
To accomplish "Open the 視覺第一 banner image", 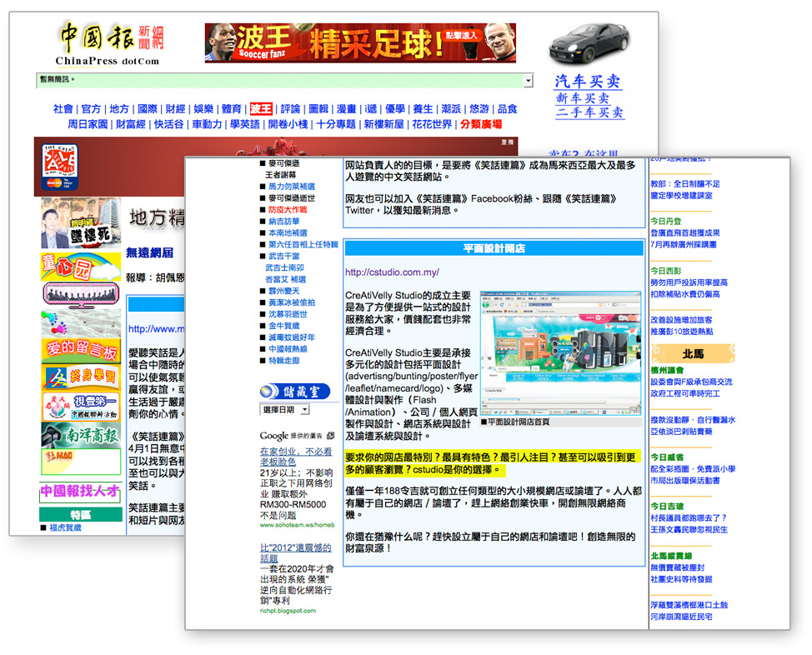I will 81,406.
